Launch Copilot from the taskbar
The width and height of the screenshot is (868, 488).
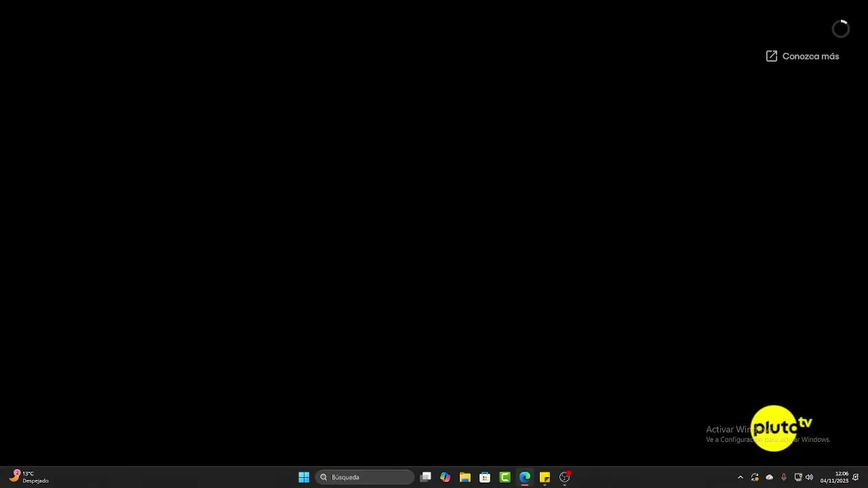click(446, 477)
